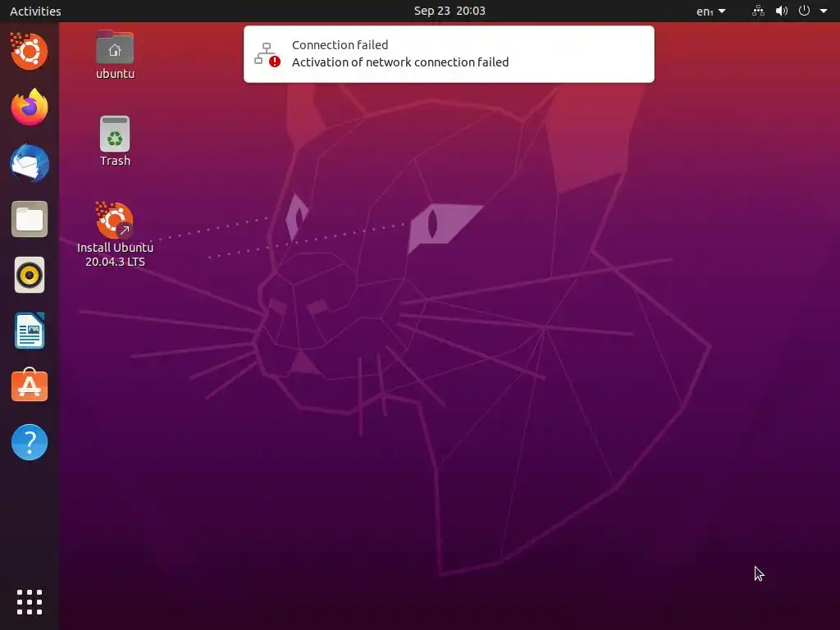Select Install Ubuntu 20.04.3 LTS desktop shortcut
The width and height of the screenshot is (840, 630).
click(115, 235)
